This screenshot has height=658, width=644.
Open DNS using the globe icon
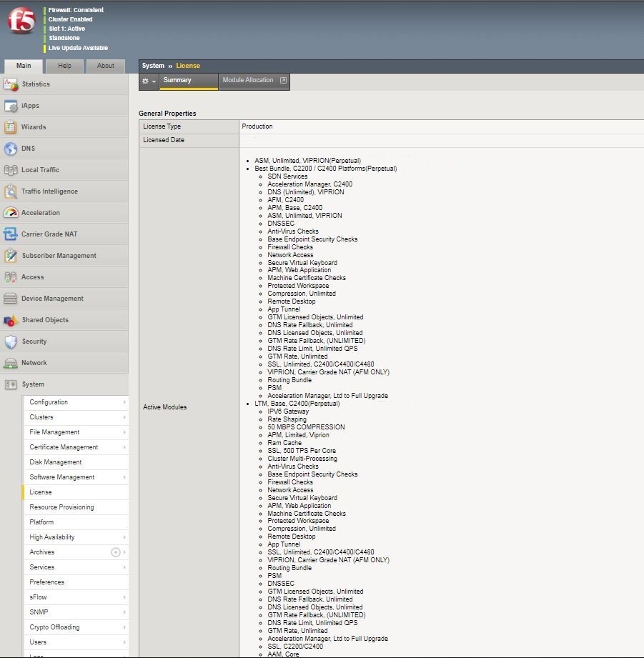11,149
